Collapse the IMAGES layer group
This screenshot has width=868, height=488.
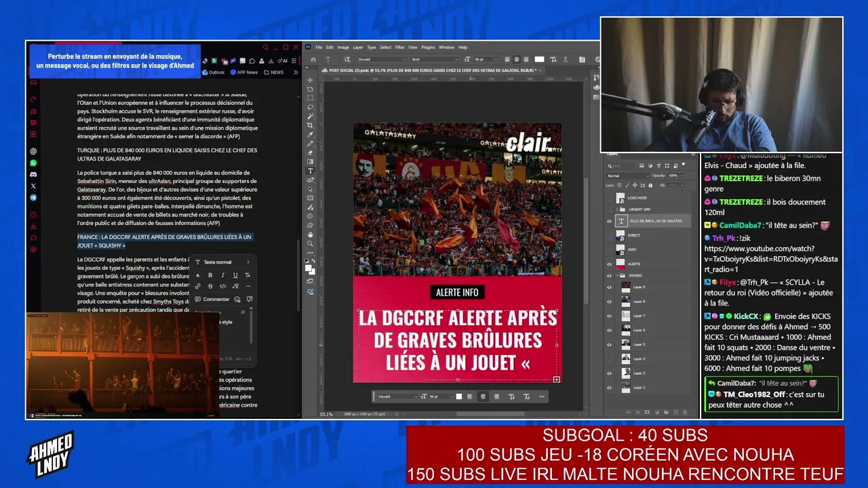coord(618,276)
